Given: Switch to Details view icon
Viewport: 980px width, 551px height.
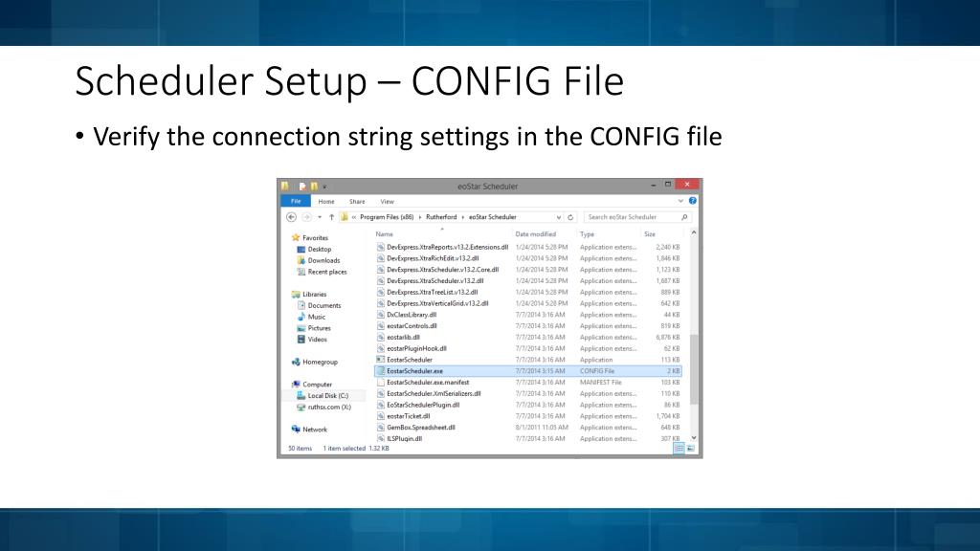Looking at the screenshot, I should click(679, 448).
